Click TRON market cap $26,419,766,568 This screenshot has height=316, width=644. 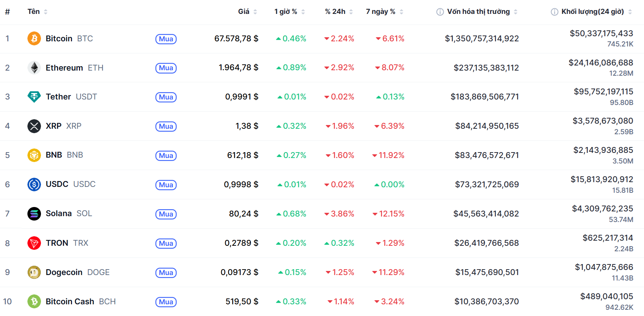tap(486, 243)
